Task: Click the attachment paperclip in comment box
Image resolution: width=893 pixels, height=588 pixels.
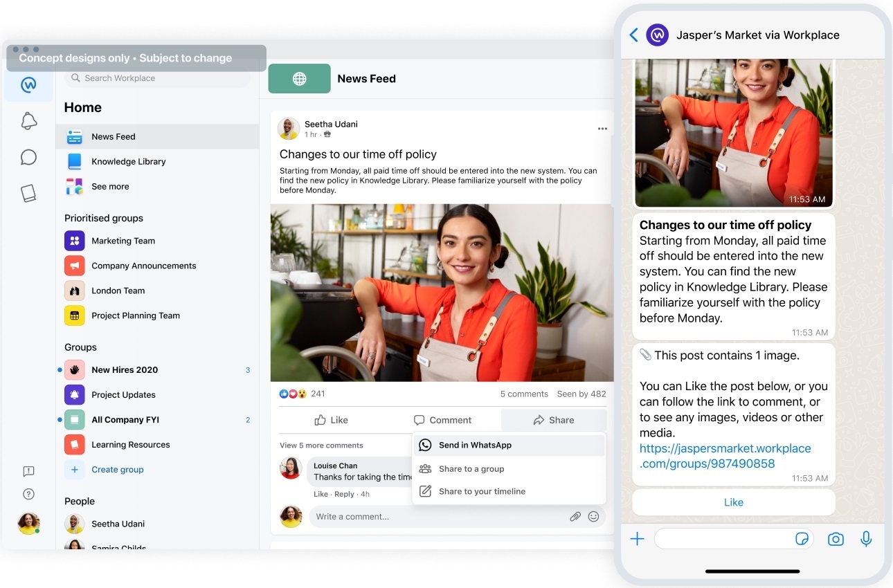Action: 575,516
